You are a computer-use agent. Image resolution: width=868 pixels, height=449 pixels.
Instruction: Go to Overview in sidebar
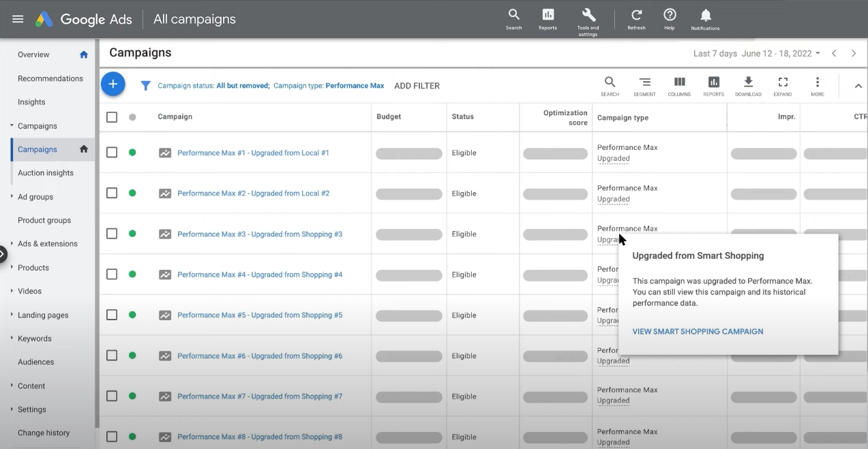coord(33,55)
